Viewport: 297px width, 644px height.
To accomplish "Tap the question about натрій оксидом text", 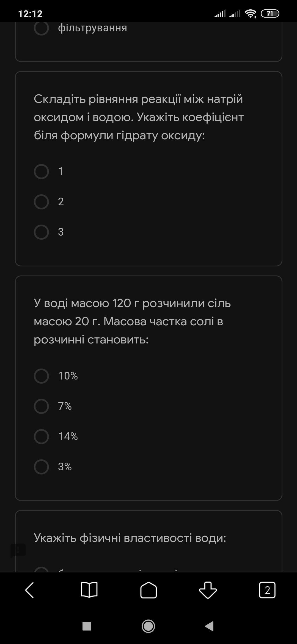I will 139,117.
